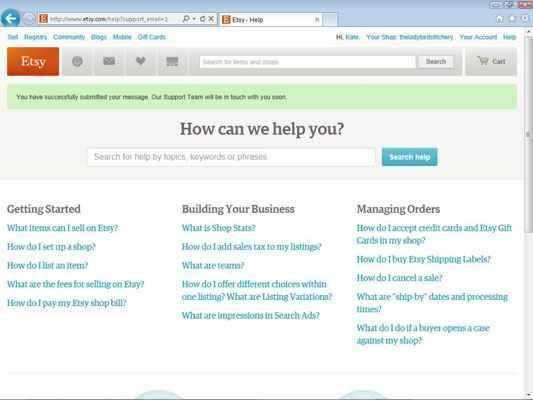Click the items and shops search field

[x=308, y=62]
